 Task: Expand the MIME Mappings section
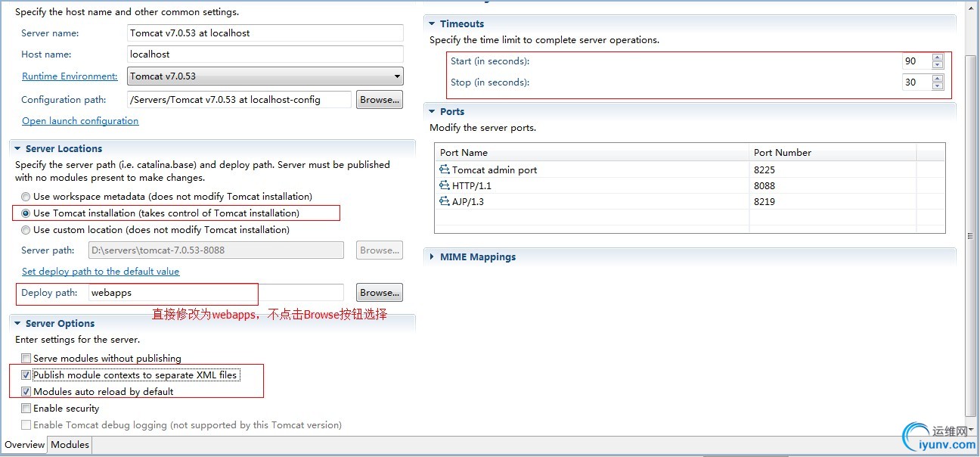tap(432, 257)
